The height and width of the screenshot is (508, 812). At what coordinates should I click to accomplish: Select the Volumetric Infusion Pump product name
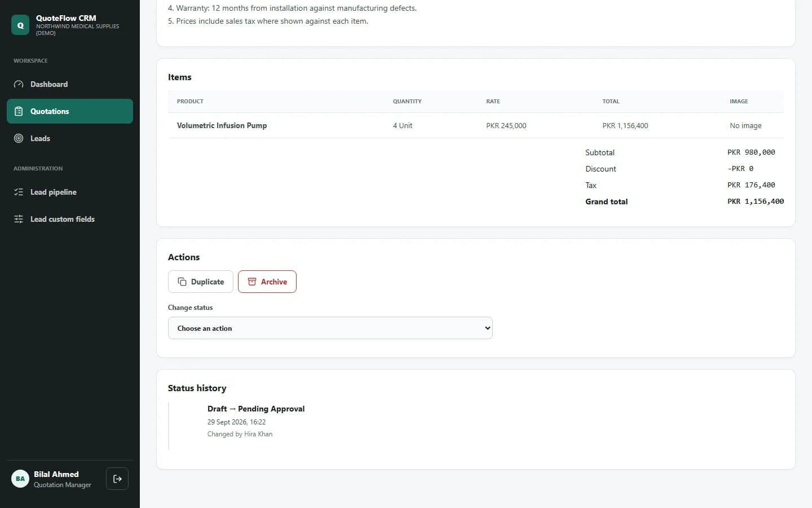click(222, 125)
